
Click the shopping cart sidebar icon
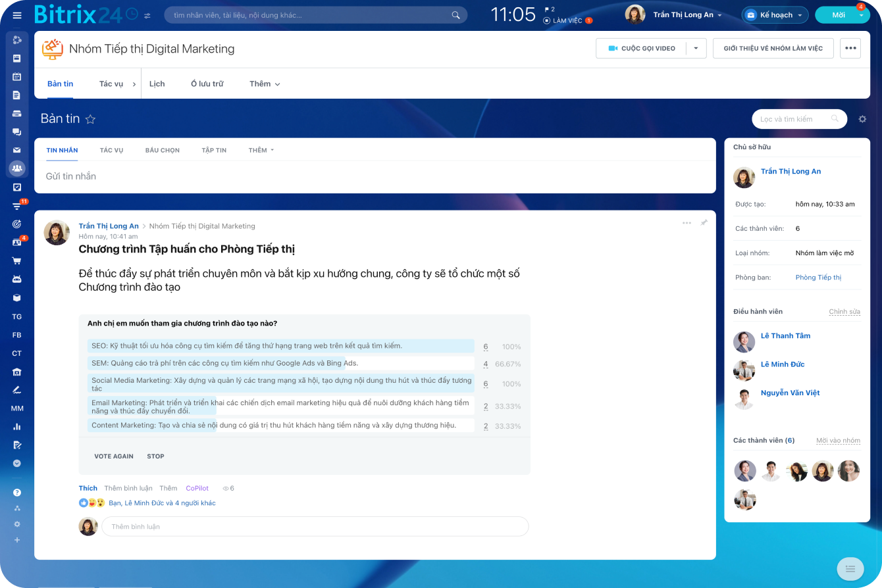pos(17,260)
